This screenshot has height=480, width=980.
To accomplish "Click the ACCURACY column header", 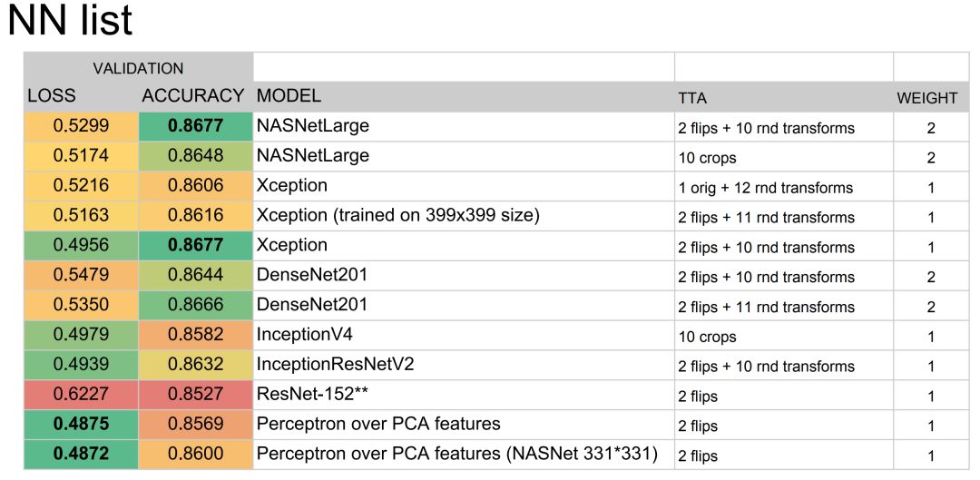I will (193, 96).
